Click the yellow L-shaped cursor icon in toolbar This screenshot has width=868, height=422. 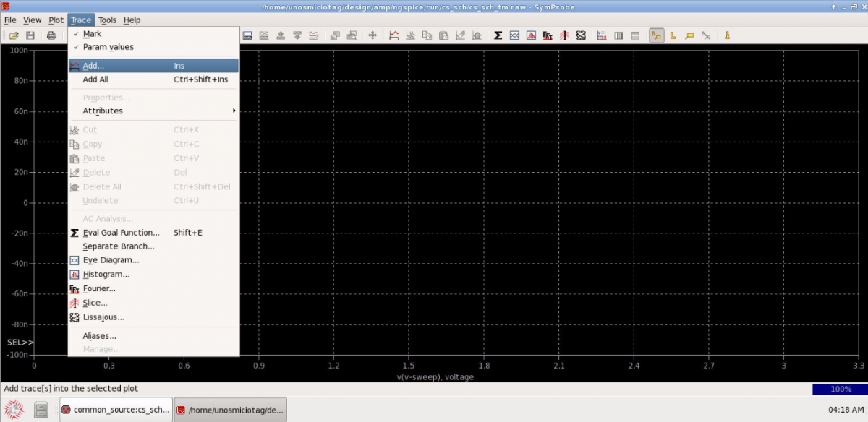(x=673, y=35)
